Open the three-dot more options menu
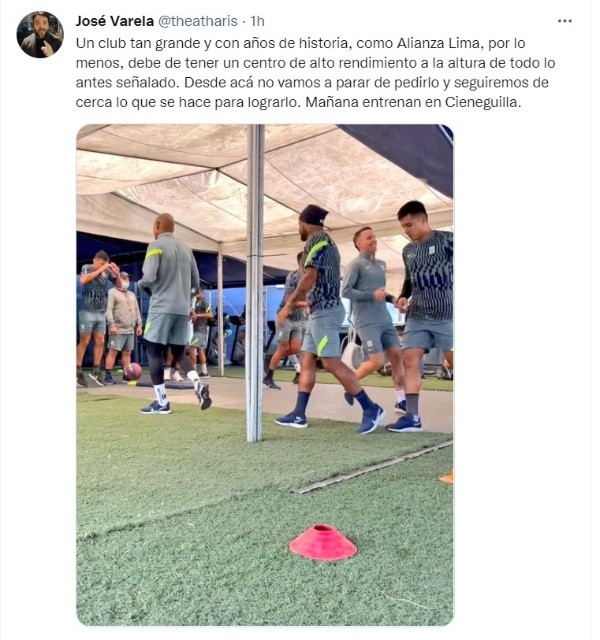This screenshot has width=600, height=640. [x=564, y=21]
